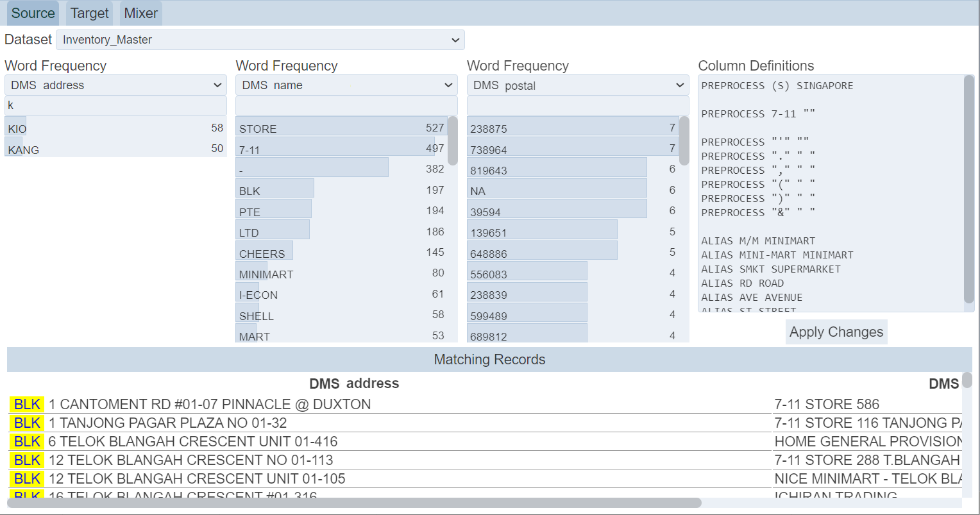
Task: Select the Source tab
Action: point(33,13)
